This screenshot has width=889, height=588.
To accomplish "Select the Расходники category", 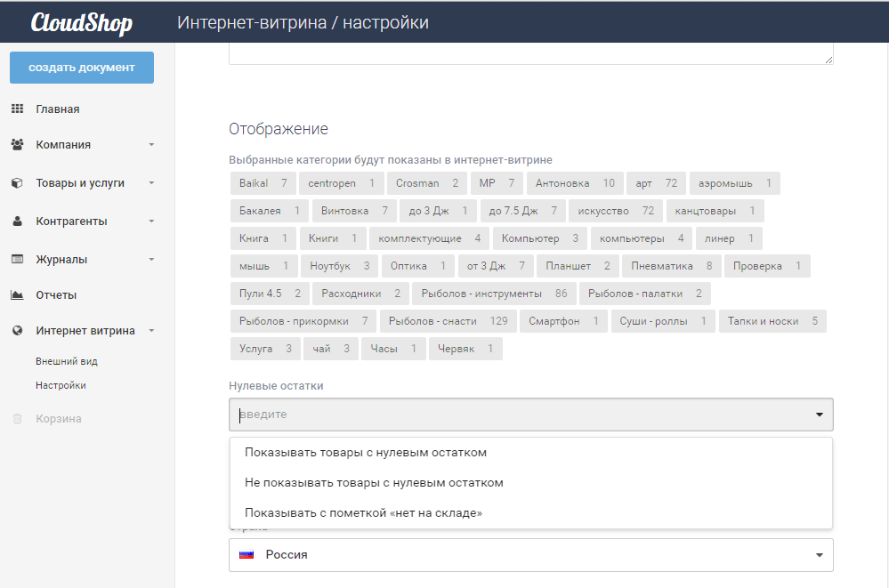I will point(361,294).
